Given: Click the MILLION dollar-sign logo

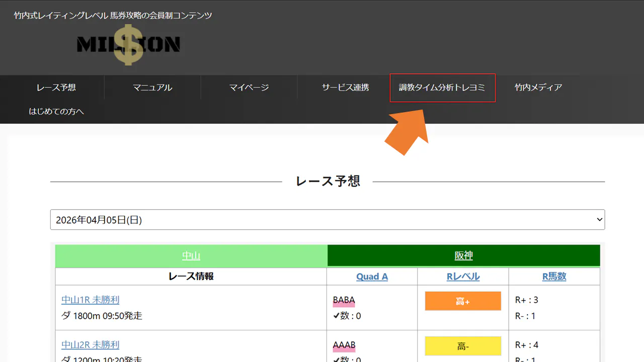Looking at the screenshot, I should [x=128, y=45].
